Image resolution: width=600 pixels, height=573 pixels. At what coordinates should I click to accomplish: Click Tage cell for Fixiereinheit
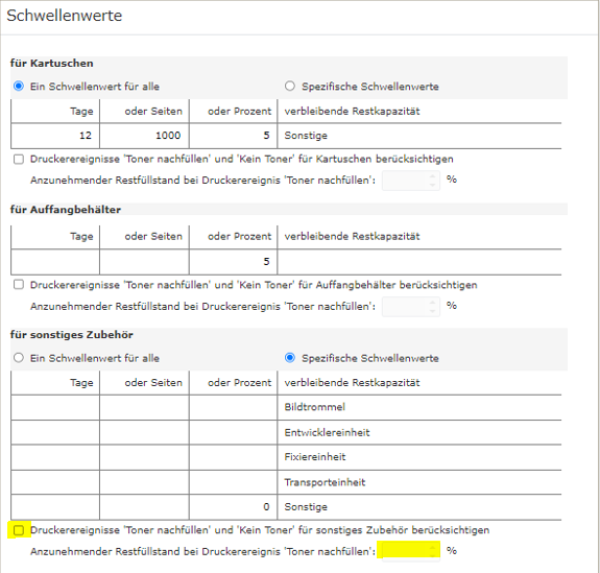[55, 457]
